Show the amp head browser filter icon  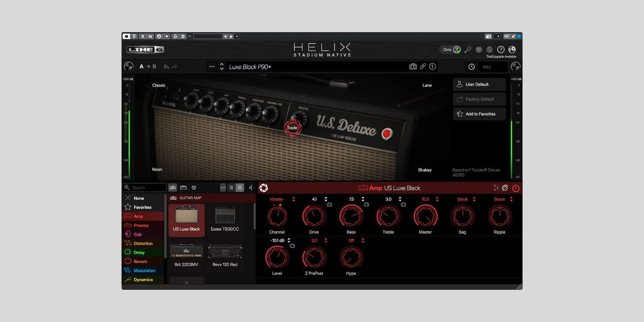[x=183, y=188]
